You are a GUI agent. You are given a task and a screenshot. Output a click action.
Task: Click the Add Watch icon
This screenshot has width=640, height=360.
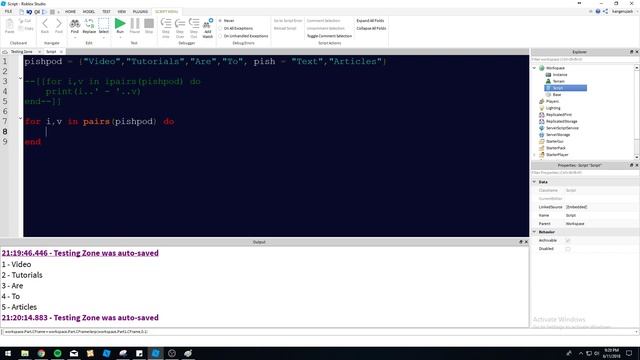(208, 23)
